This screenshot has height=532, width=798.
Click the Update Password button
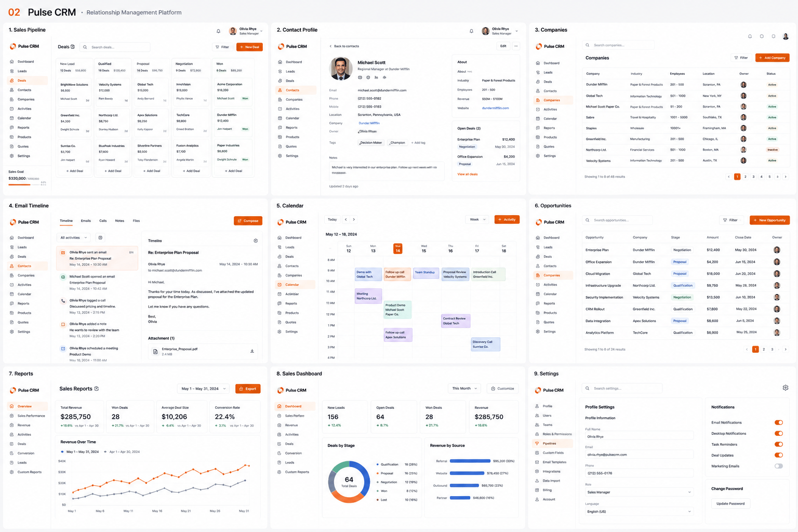point(730,503)
